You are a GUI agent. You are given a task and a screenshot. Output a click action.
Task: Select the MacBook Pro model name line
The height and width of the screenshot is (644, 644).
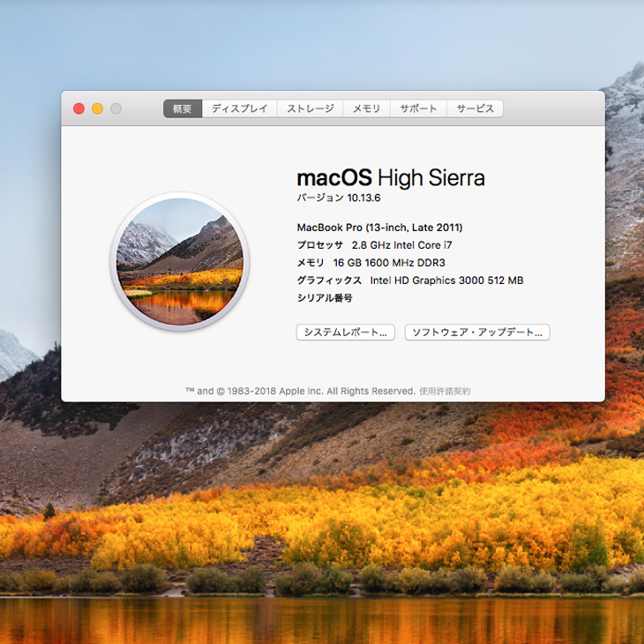[x=379, y=228]
